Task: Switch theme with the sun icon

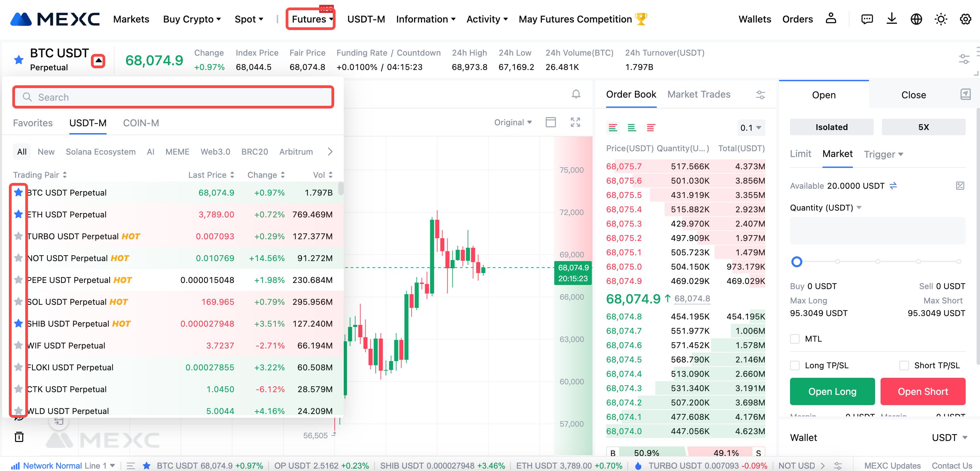Action: coord(941,19)
